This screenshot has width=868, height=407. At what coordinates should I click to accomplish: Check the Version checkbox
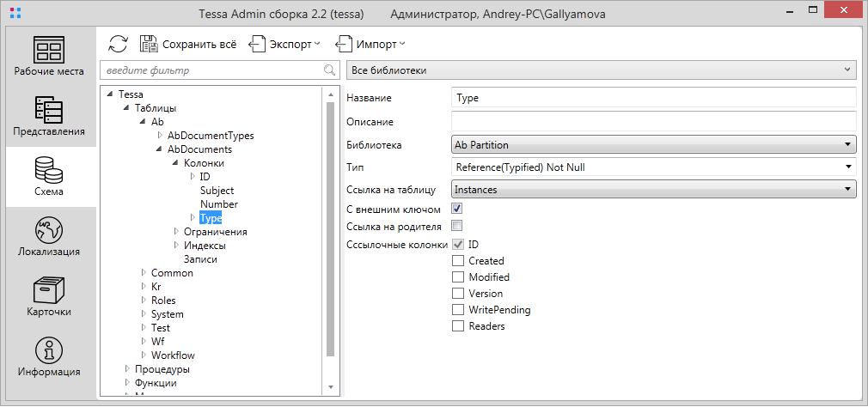click(458, 293)
